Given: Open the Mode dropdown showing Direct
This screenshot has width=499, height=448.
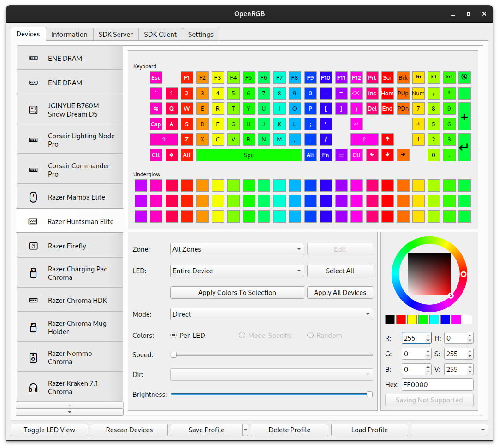Looking at the screenshot, I should click(x=272, y=314).
